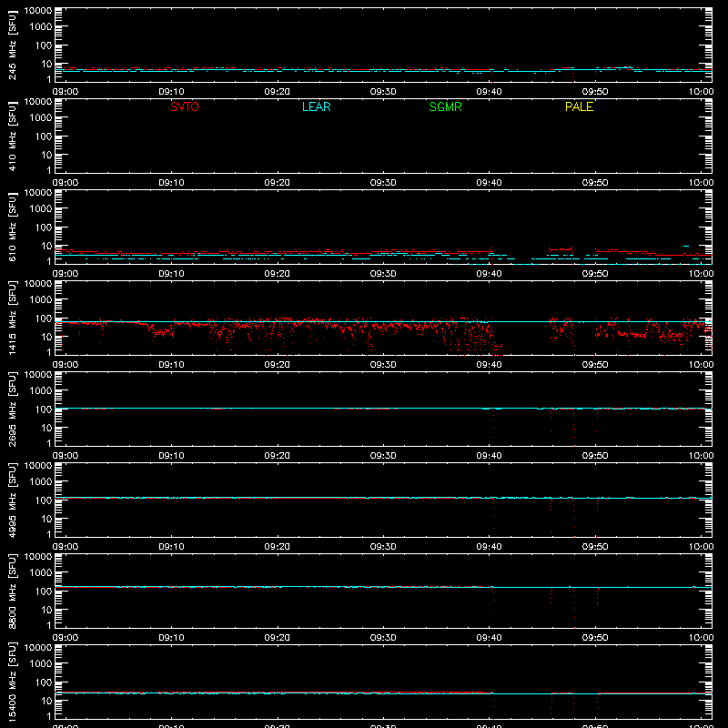Click the cyan LEAR legend label

pos(316,106)
